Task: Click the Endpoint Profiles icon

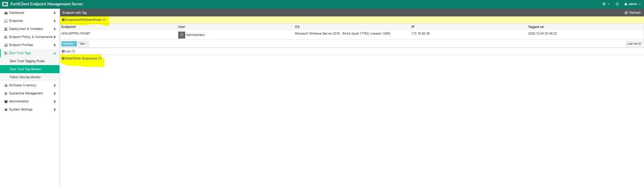Action: [x=6, y=45]
